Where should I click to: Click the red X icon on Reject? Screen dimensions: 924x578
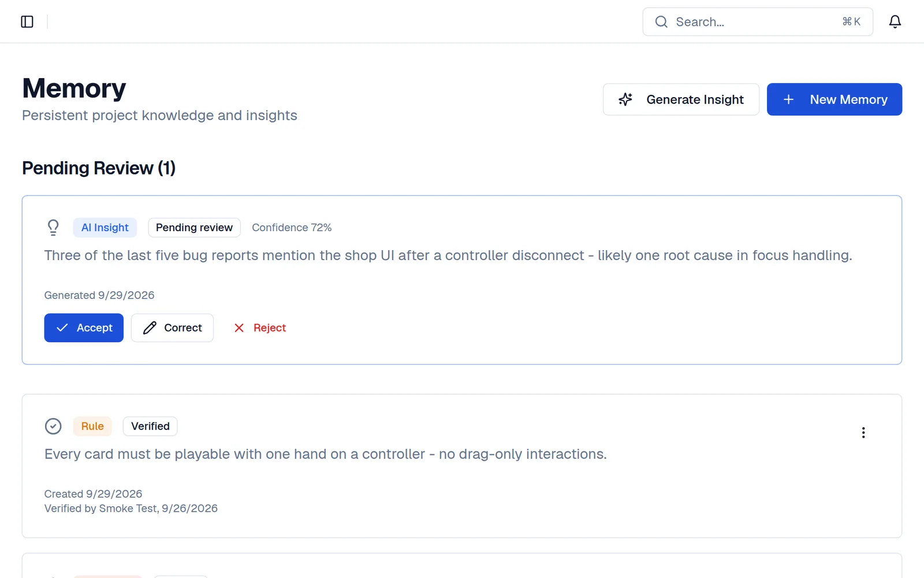point(239,328)
